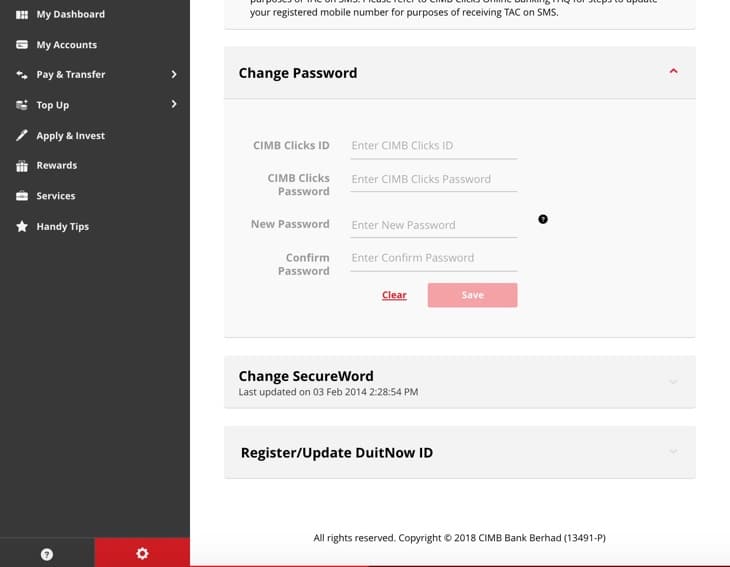Open My Accounts menu item
Viewport: 730px width, 567px height.
(x=67, y=45)
